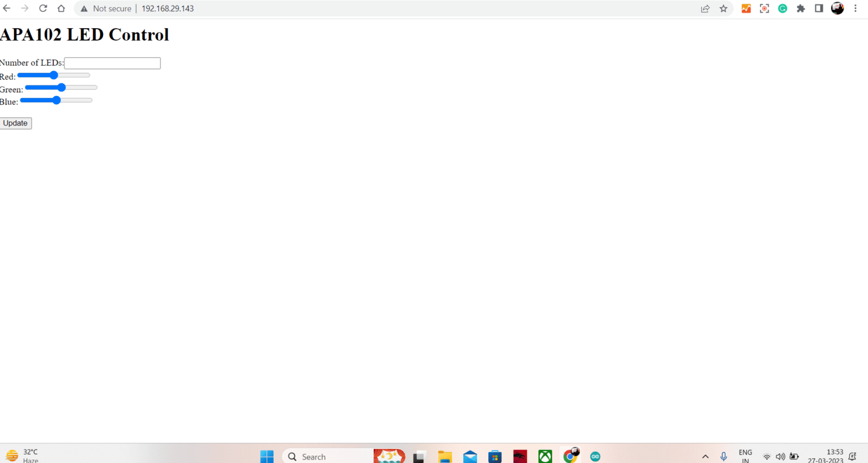Click the Blue slider

click(x=56, y=101)
